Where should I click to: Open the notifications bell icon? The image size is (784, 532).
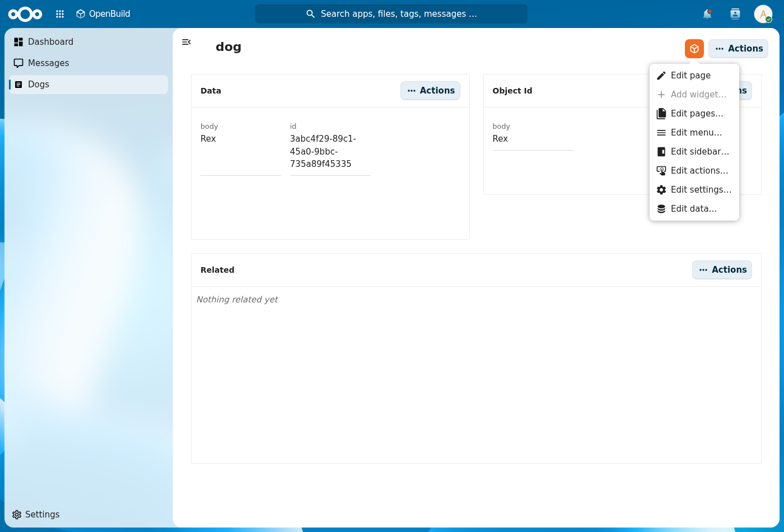707,14
